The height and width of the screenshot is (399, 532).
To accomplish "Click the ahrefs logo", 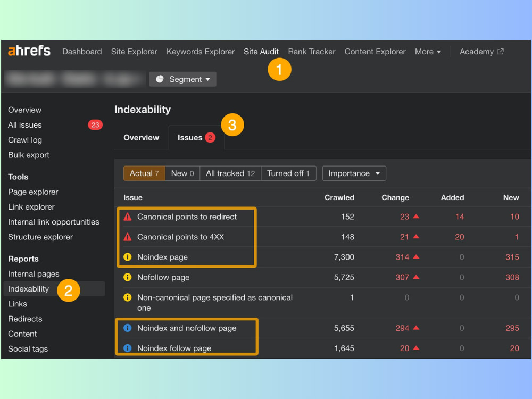I will click(x=29, y=51).
